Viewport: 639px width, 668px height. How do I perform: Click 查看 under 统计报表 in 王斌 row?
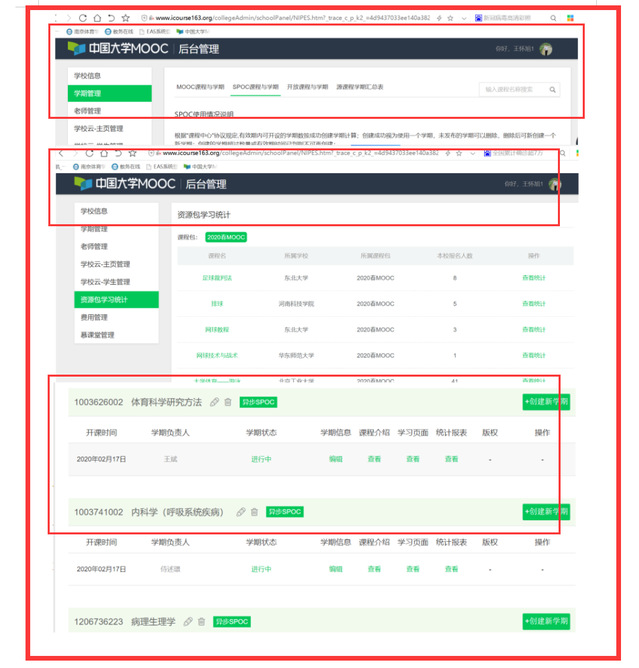pyautogui.click(x=451, y=459)
